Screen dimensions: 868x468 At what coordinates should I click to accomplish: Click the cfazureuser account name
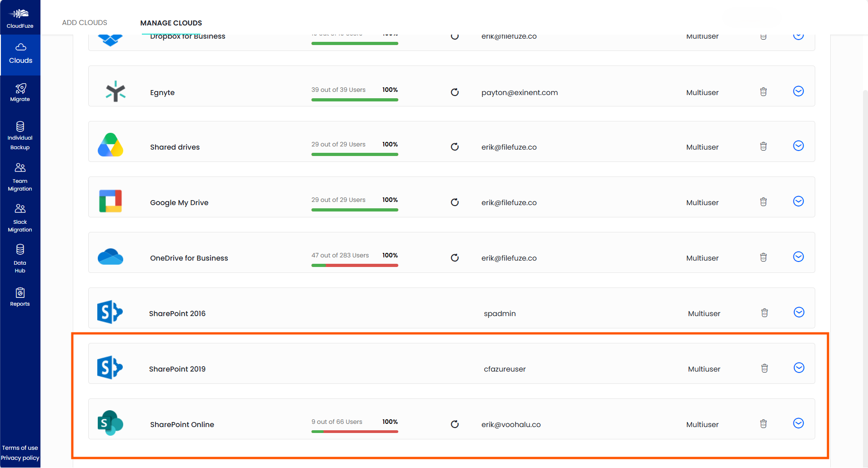(505, 369)
